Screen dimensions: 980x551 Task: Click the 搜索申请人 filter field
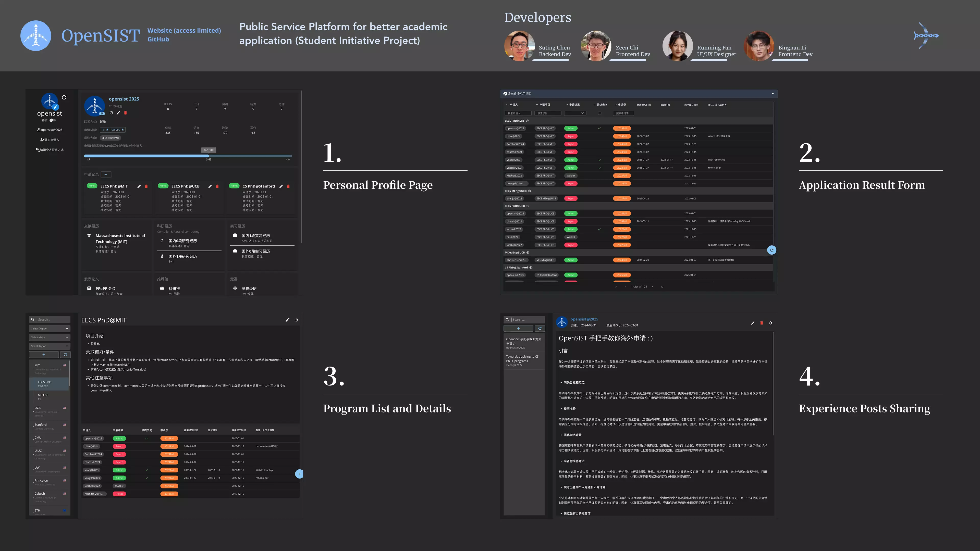pos(518,113)
